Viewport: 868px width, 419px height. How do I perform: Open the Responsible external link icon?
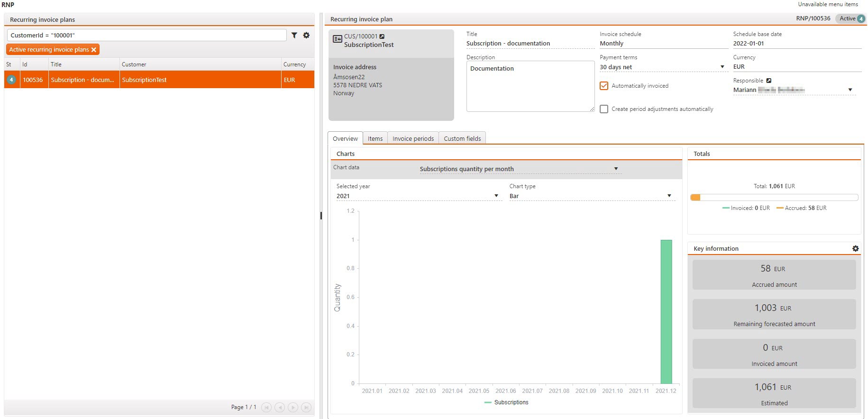(769, 81)
